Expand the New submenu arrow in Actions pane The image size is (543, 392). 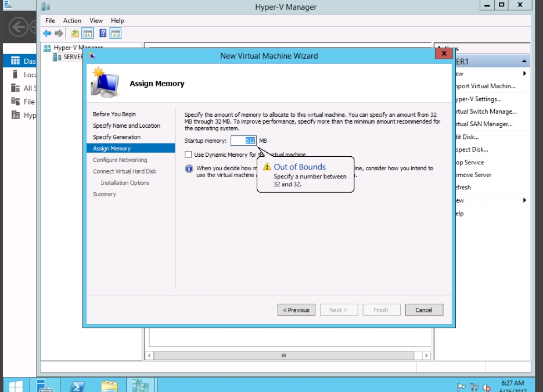point(524,73)
